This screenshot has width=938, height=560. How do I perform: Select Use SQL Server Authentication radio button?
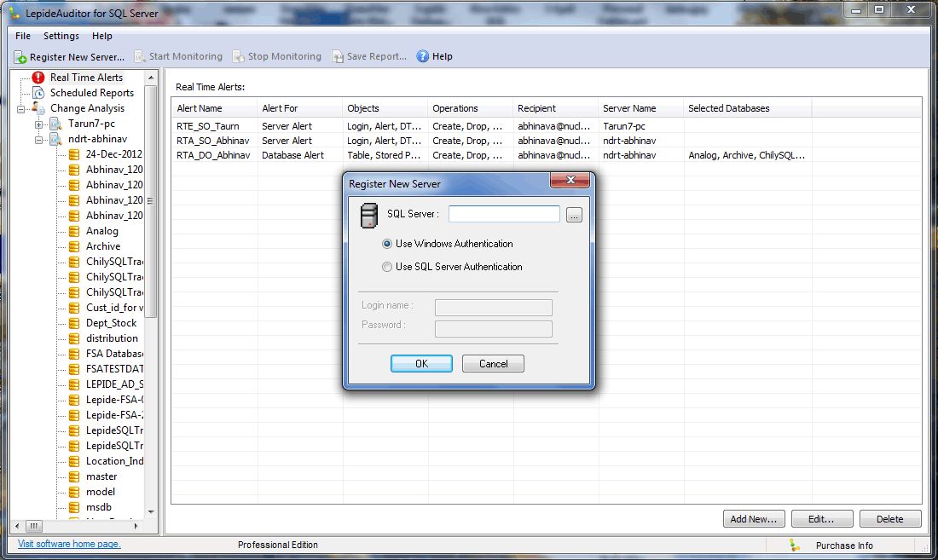(387, 267)
